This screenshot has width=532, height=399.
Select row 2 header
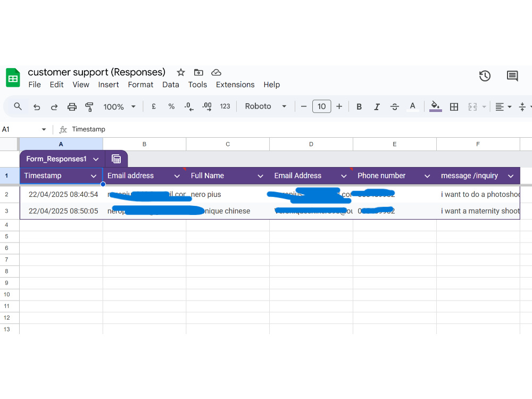[6, 194]
